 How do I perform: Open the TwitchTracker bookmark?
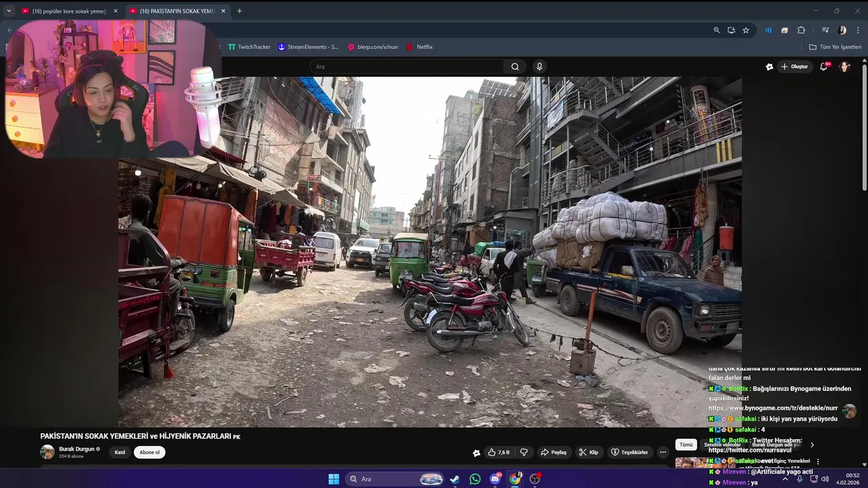[x=249, y=47]
